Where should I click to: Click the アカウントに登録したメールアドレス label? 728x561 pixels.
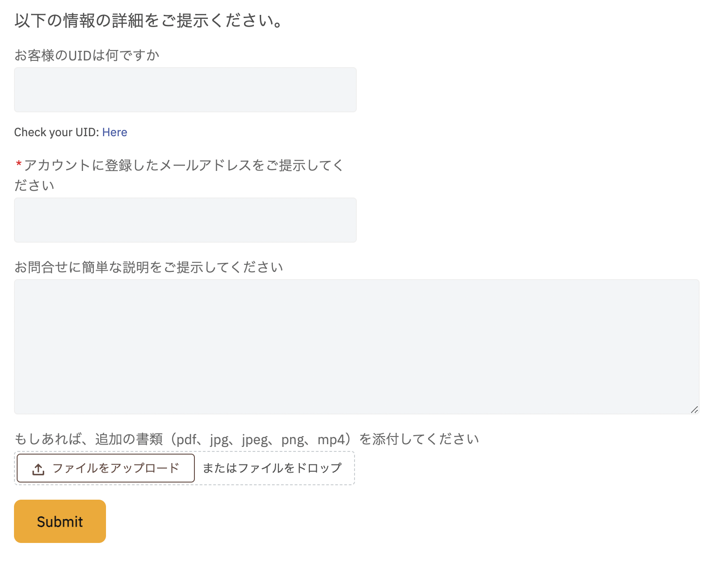(179, 166)
